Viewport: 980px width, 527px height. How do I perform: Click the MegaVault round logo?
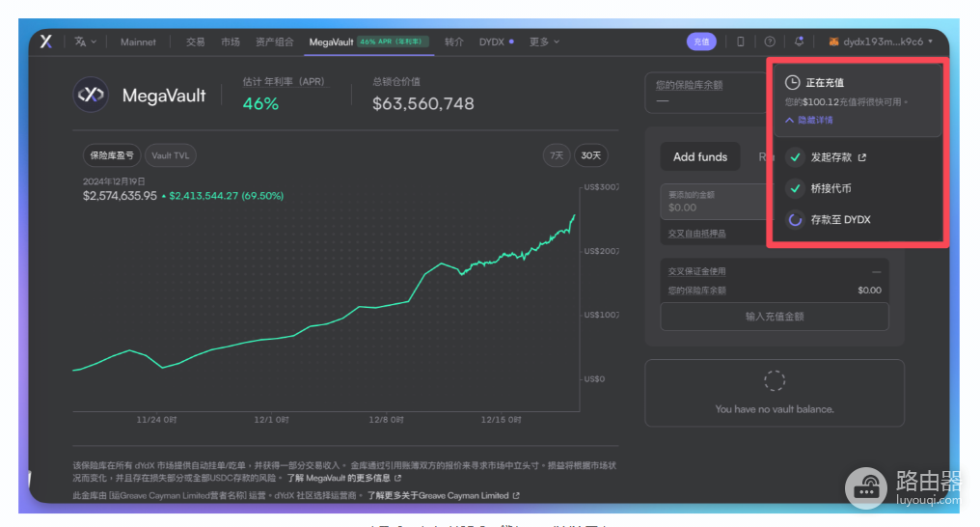[91, 95]
